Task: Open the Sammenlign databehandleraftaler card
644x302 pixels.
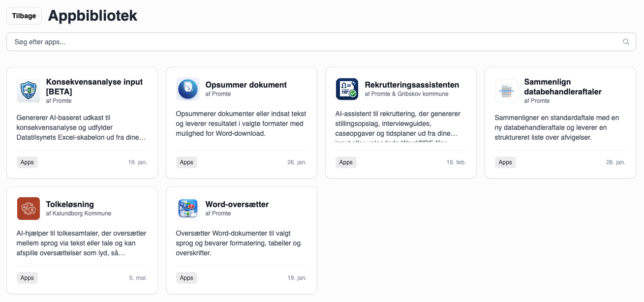Action: coord(560,122)
